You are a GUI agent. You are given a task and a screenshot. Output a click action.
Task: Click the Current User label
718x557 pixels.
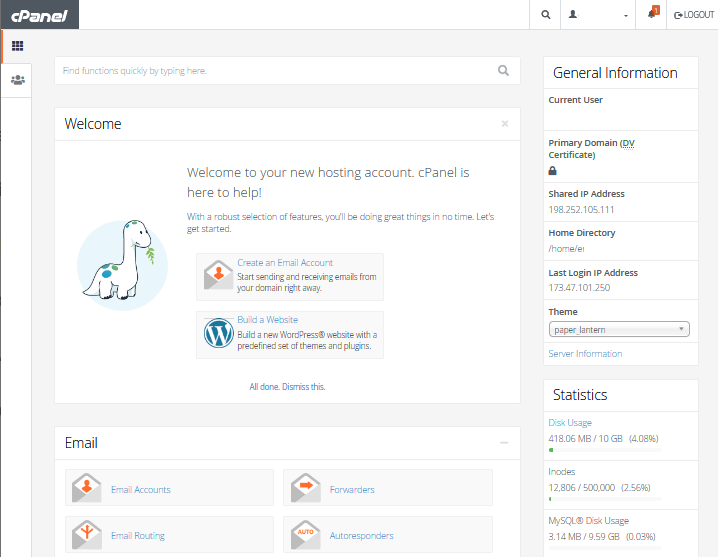click(x=576, y=100)
